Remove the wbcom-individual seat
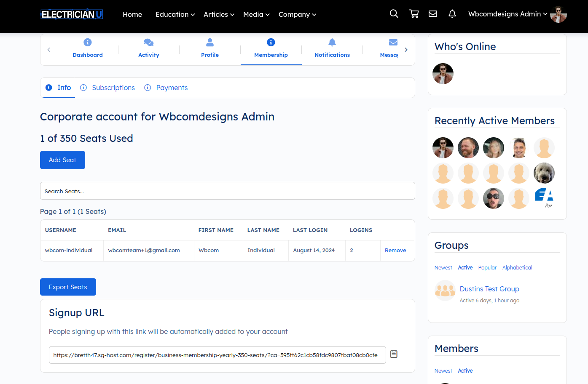The height and width of the screenshot is (384, 588). coord(395,250)
